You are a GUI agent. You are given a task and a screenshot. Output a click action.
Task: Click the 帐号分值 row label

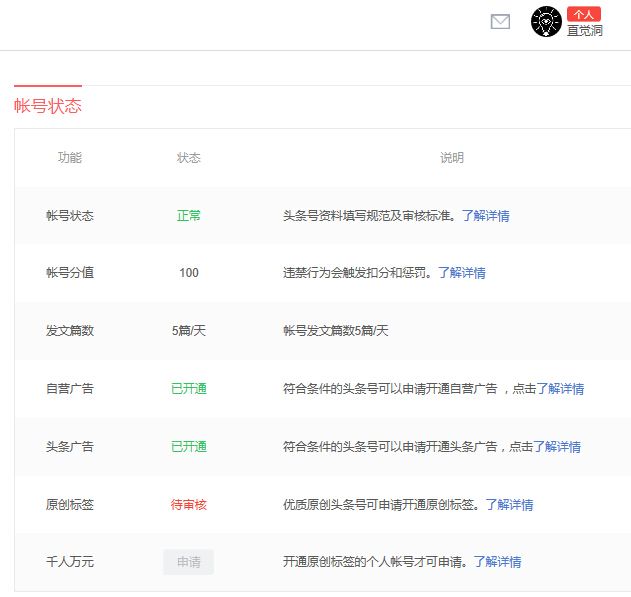coord(70,273)
